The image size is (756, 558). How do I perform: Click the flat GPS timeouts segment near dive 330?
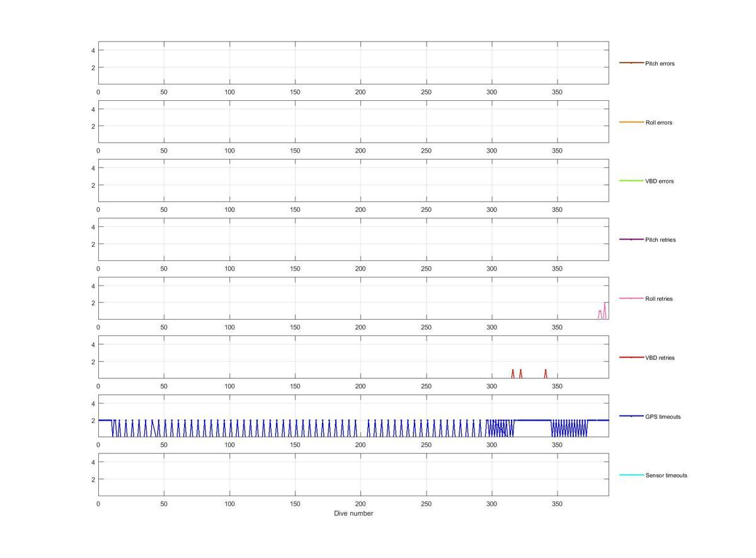click(x=533, y=420)
